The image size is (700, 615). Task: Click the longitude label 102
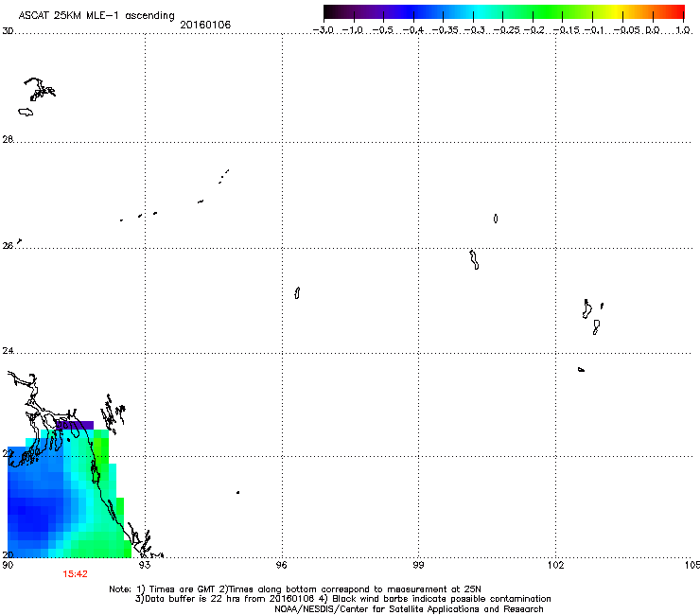pyautogui.click(x=556, y=565)
